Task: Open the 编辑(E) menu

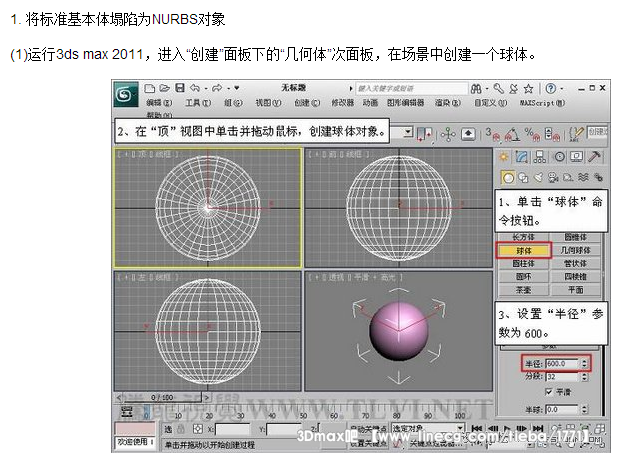Action: tap(159, 103)
